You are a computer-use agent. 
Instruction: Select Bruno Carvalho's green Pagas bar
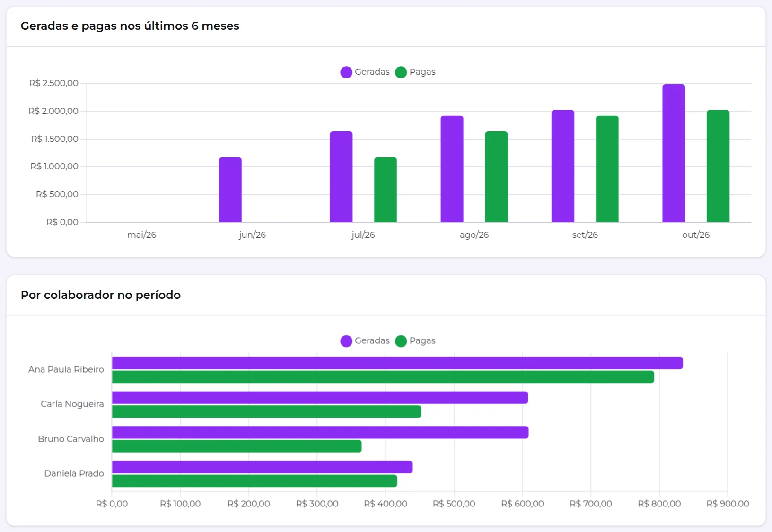(x=237, y=446)
